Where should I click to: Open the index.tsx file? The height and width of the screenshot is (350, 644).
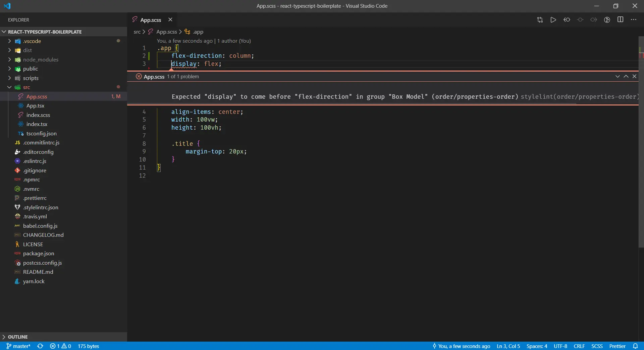coord(63,124)
